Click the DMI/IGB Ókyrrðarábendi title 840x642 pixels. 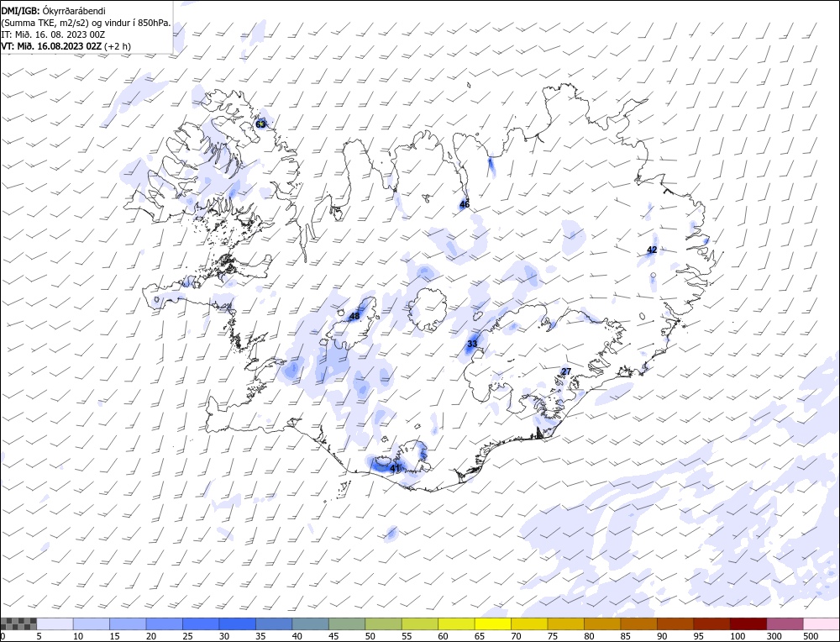[53, 11]
